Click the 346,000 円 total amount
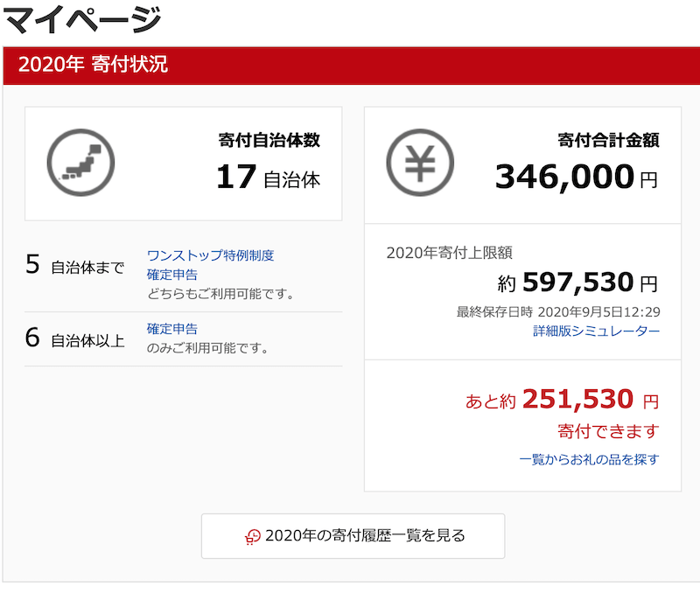Screen dimensions: 700x593 pyautogui.click(x=577, y=178)
